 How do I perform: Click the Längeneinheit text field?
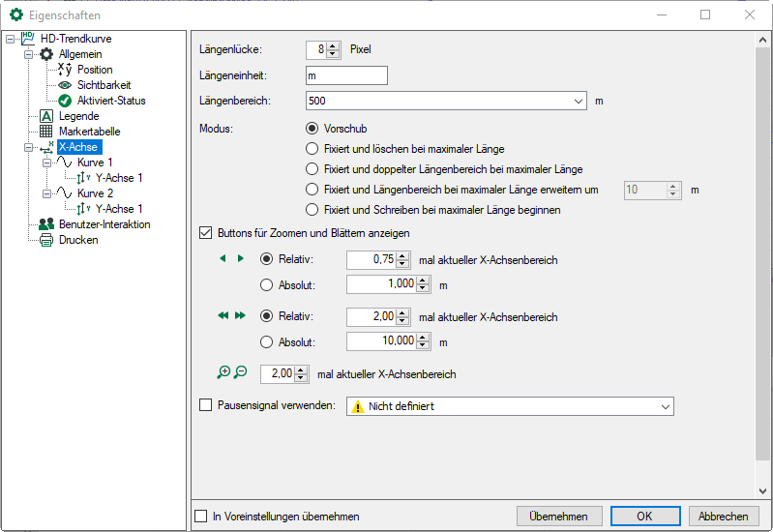coord(346,75)
